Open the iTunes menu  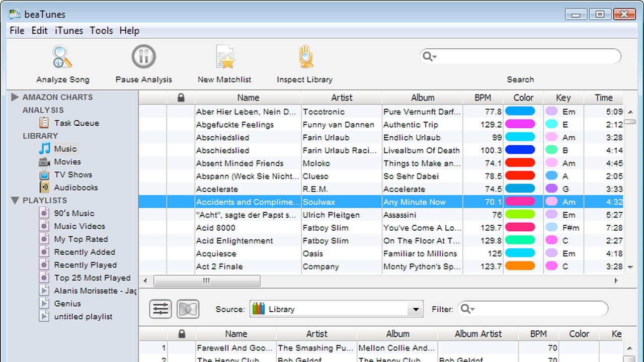click(x=69, y=31)
